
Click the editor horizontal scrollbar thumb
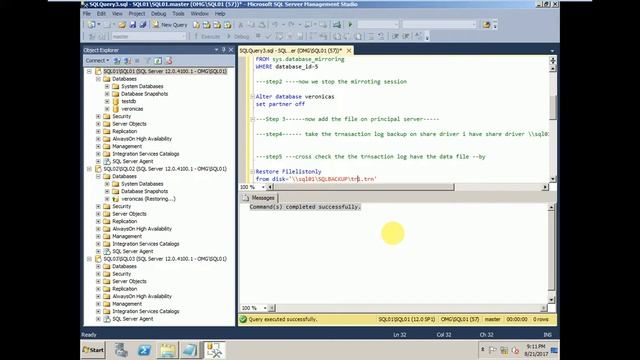[x=364, y=187]
